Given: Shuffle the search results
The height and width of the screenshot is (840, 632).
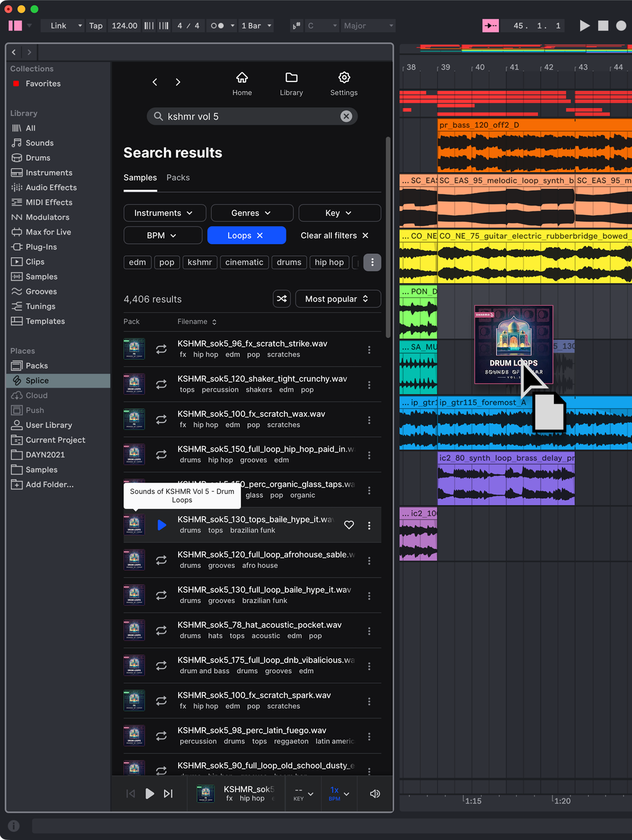Looking at the screenshot, I should pos(282,299).
